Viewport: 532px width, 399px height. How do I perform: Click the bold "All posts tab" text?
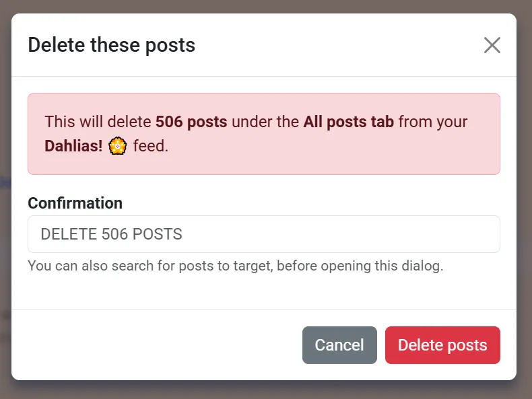(x=349, y=122)
